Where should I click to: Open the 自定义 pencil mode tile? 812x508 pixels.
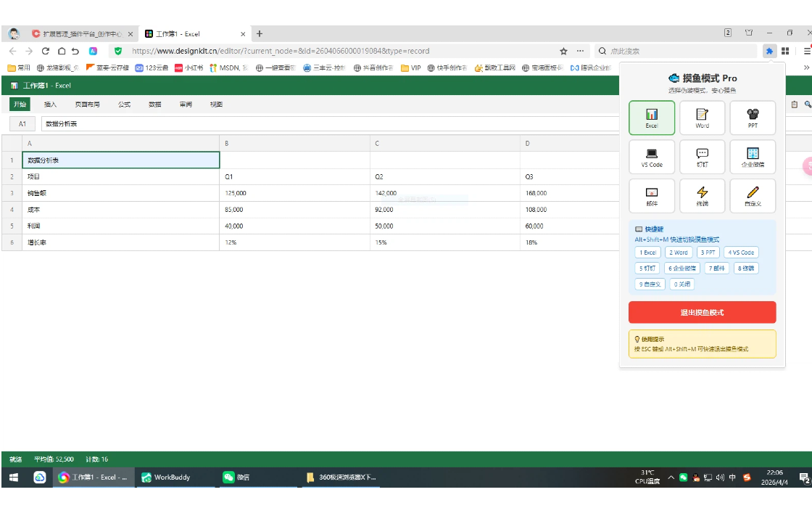(x=753, y=196)
